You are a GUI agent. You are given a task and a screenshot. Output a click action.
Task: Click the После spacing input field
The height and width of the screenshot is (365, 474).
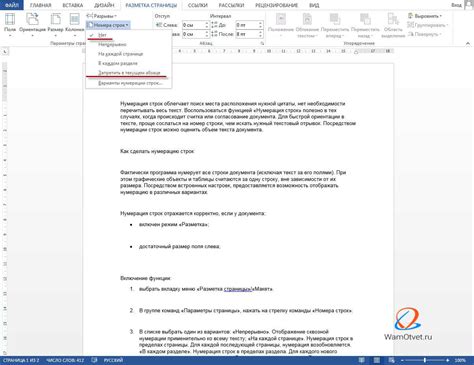pyautogui.click(x=247, y=34)
